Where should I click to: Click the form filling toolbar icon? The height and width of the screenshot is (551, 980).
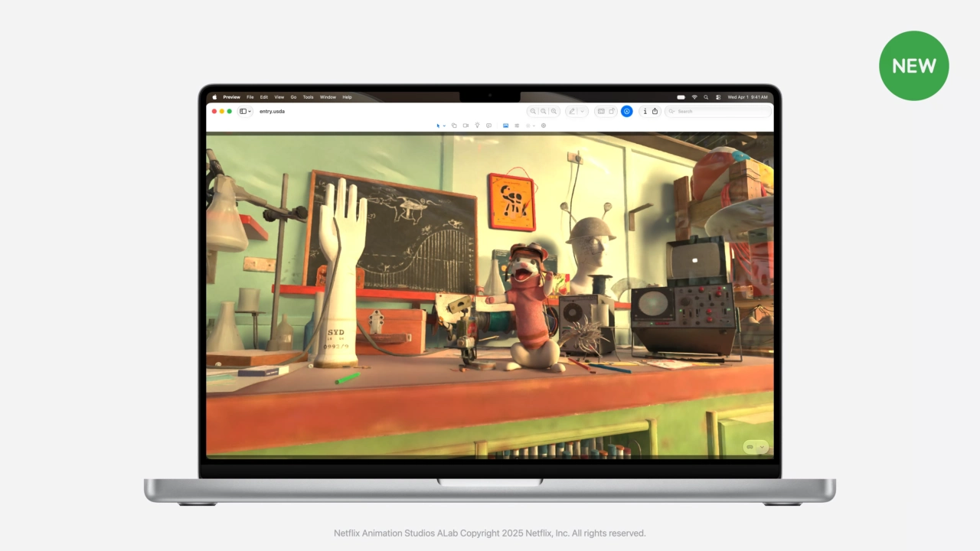click(x=601, y=111)
